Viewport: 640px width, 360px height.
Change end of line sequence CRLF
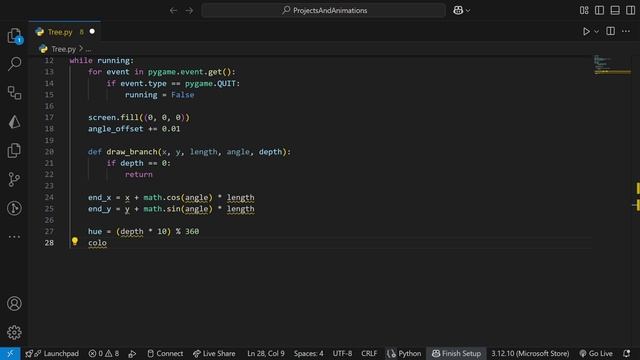click(369, 353)
